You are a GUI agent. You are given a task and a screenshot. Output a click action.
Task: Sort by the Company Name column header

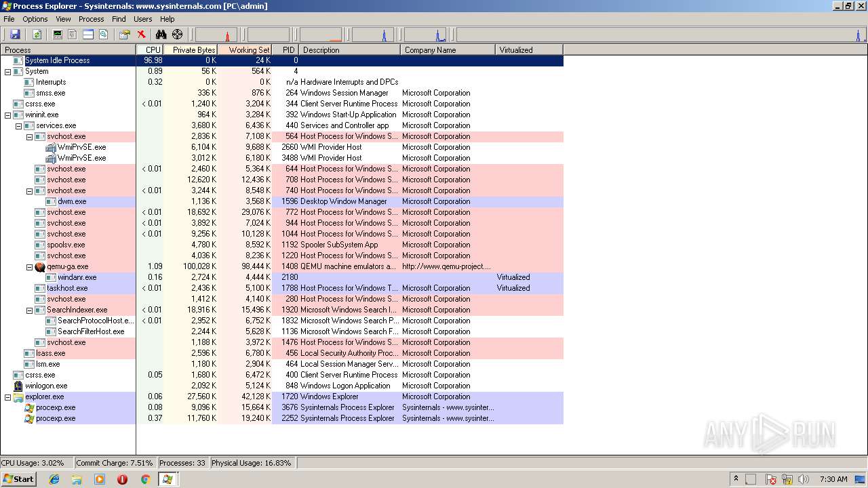448,49
